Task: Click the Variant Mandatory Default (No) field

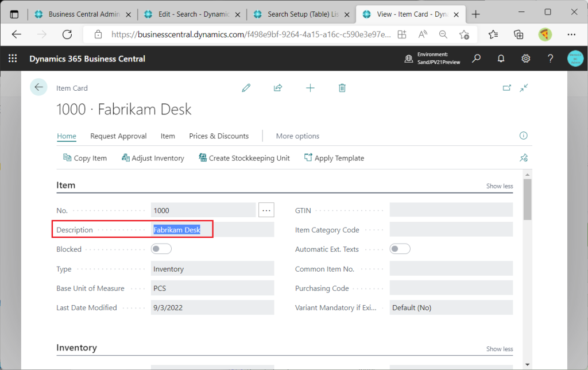Action: pyautogui.click(x=451, y=307)
